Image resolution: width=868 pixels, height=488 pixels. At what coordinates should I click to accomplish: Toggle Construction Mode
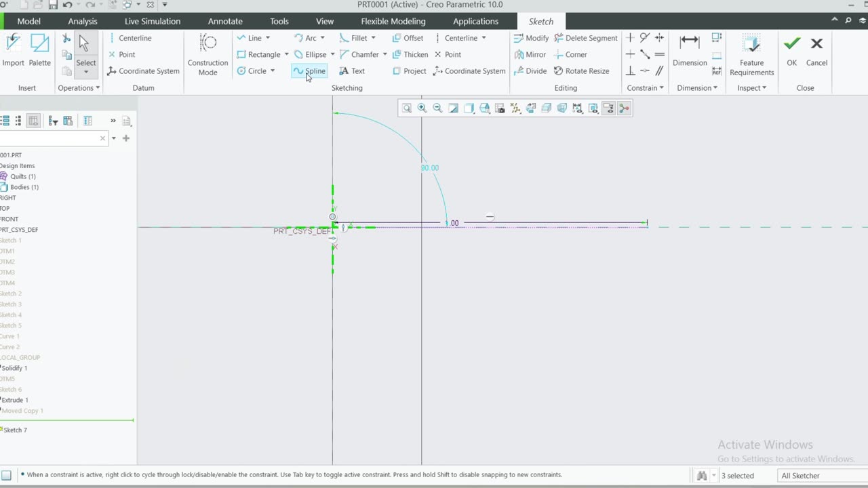coord(208,54)
